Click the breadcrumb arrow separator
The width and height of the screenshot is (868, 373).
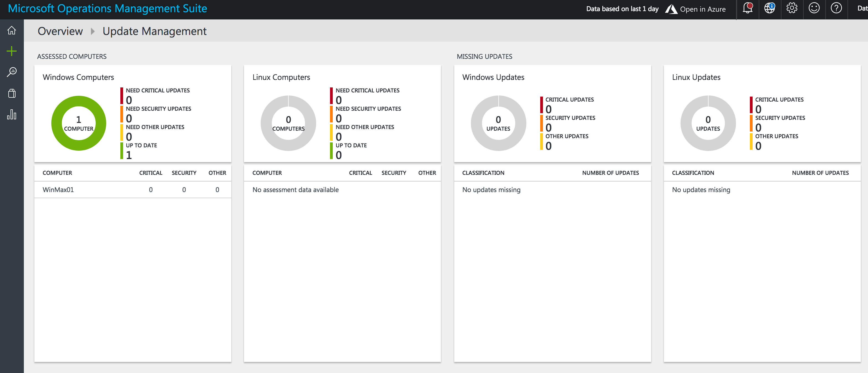click(x=93, y=31)
